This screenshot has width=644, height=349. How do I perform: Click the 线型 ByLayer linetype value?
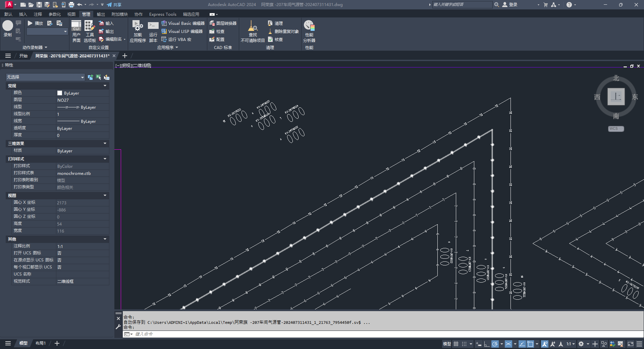click(83, 107)
